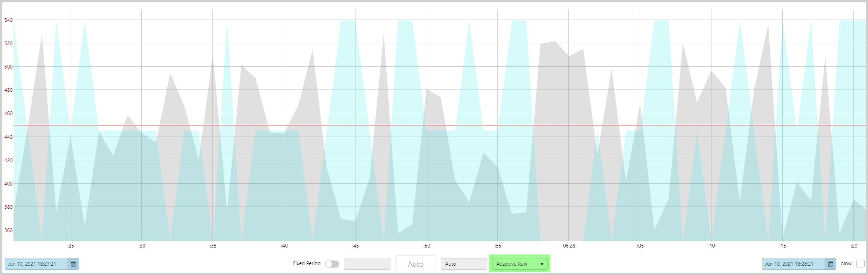Screen dimensions: 868x275
Task: Click the Auto text field beside Auto button
Action: (x=464, y=264)
